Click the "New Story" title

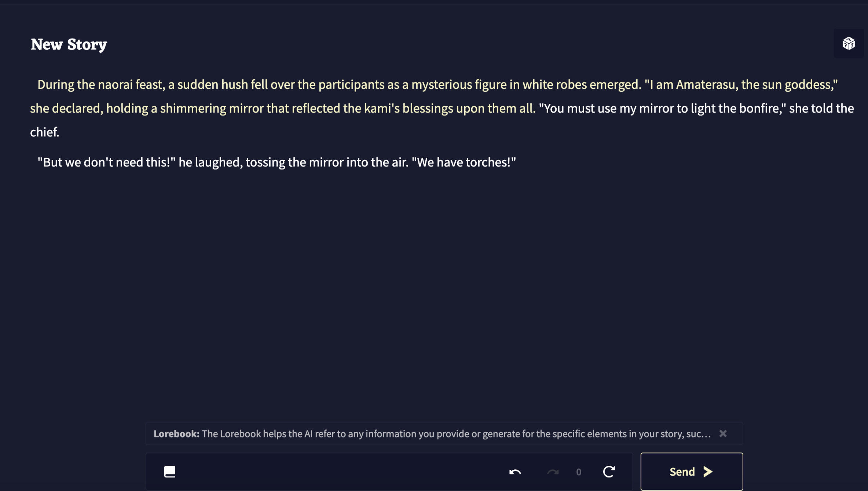69,44
